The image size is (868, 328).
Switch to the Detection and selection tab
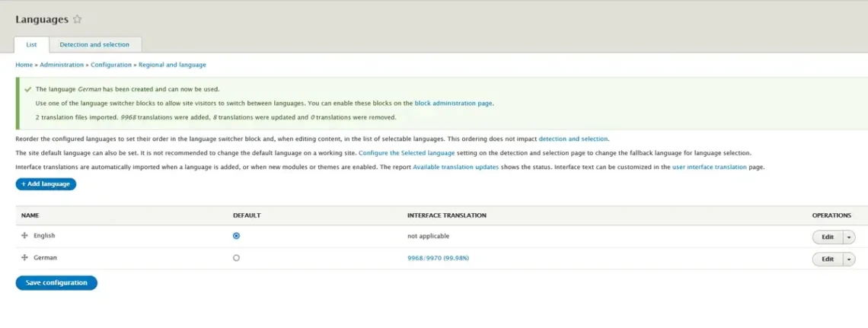pos(94,45)
